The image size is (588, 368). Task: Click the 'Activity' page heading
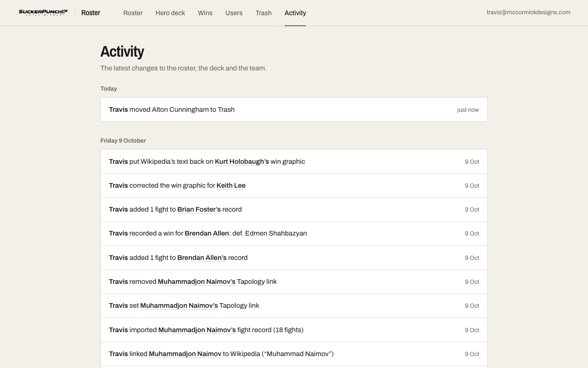(x=122, y=52)
